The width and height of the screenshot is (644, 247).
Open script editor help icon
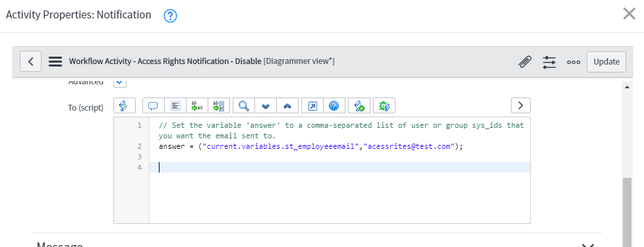point(334,105)
